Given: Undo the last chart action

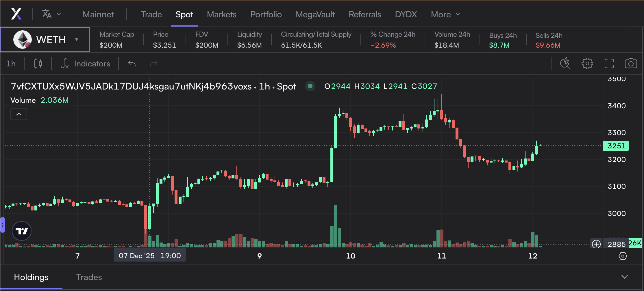Looking at the screenshot, I should [132, 64].
